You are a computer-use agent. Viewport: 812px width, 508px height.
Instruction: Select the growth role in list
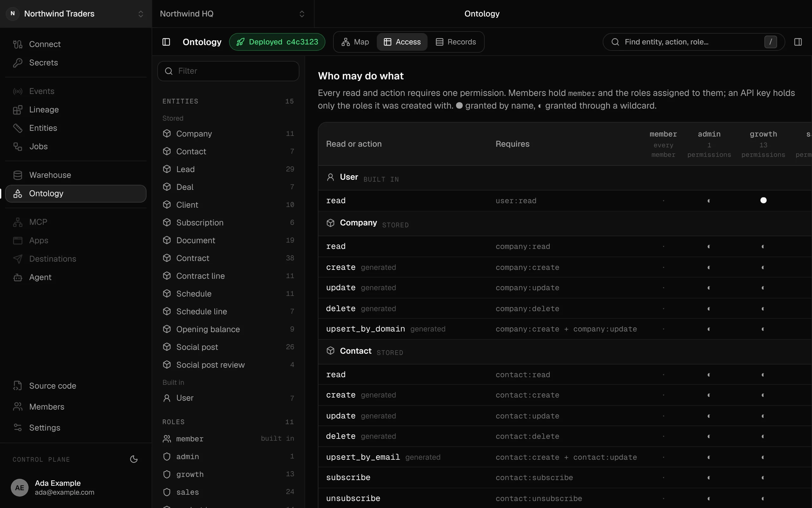click(228, 474)
